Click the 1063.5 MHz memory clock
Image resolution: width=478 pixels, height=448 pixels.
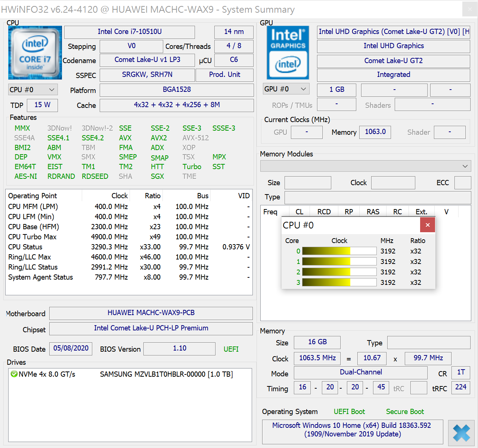point(317,358)
